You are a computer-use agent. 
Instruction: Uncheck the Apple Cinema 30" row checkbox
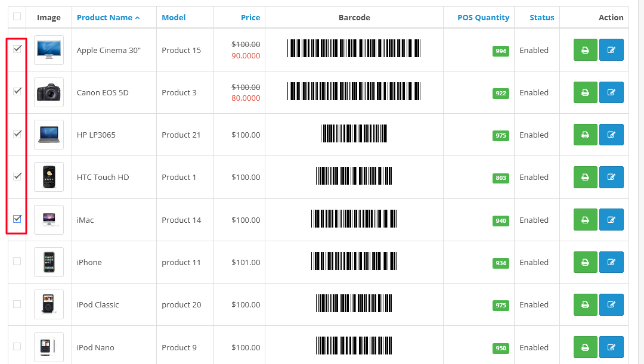(17, 49)
